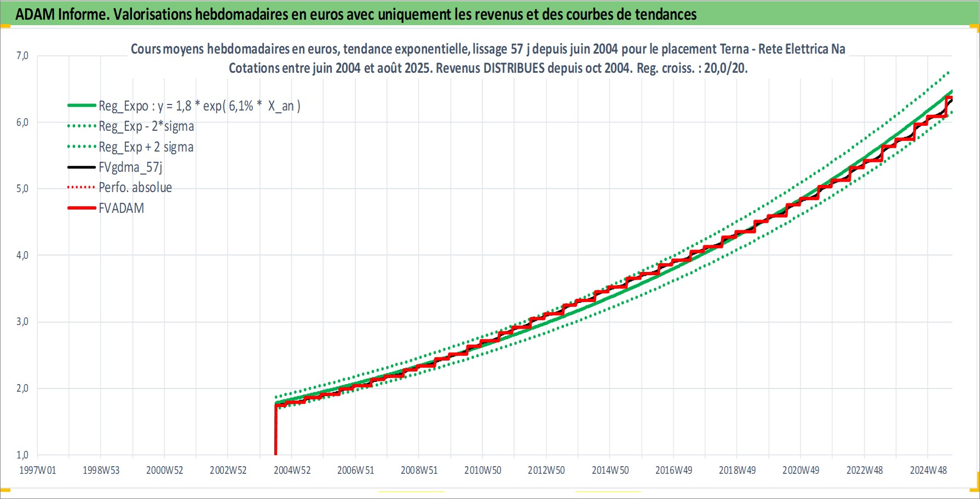
Task: Click dotted red swatch beside 'Perfo. absolue'
Action: coord(82,187)
